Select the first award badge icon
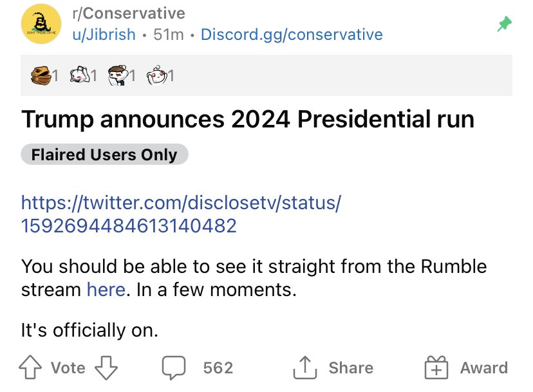Image resolution: width=533 pixels, height=392 pixels. (x=41, y=75)
